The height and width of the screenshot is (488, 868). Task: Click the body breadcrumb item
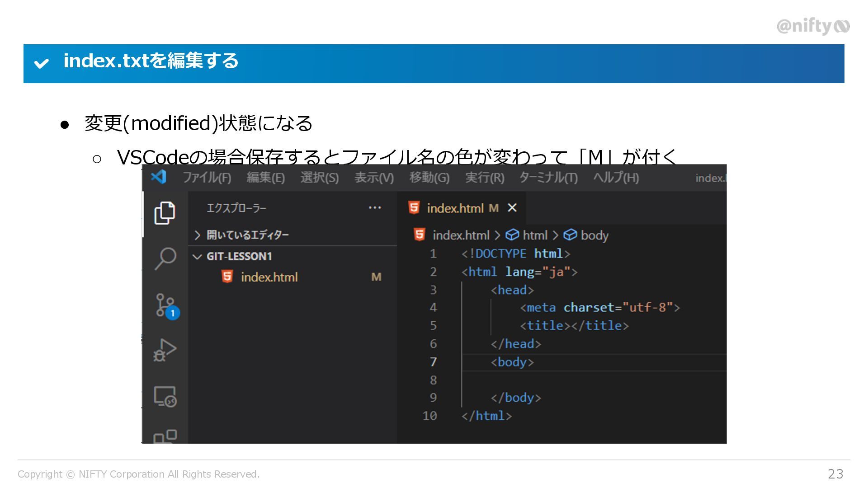[x=594, y=235]
